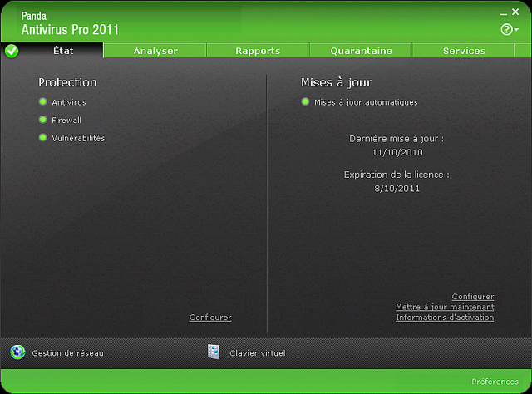This screenshot has height=394, width=532.
Task: Click the date 11/10/2010
Action: 397,152
